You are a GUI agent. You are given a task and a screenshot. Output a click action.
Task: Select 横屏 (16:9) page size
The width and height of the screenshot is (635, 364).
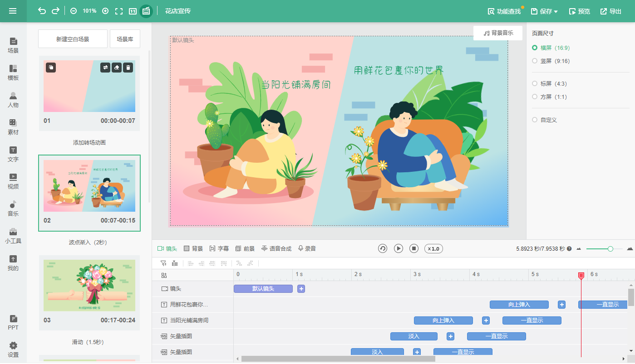[x=551, y=48]
